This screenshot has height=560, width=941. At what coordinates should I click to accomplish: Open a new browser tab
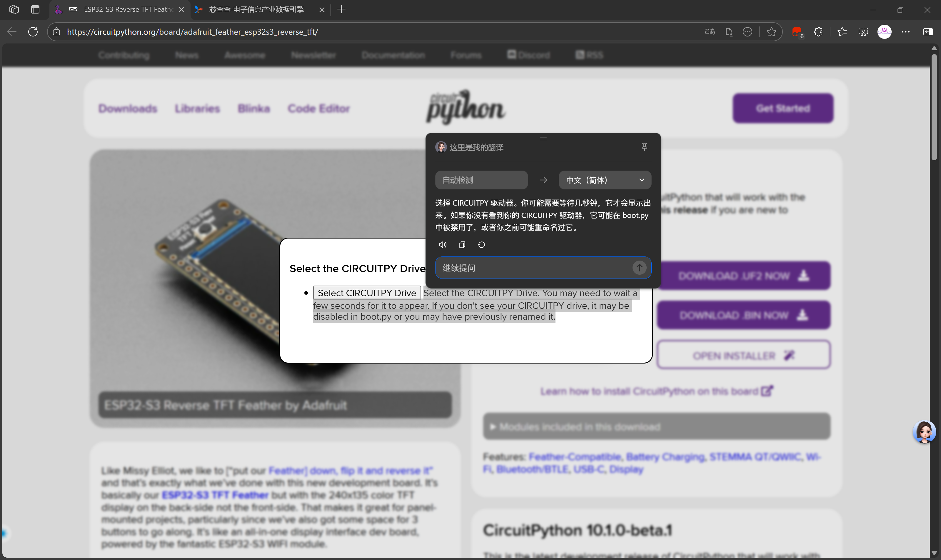[341, 9]
